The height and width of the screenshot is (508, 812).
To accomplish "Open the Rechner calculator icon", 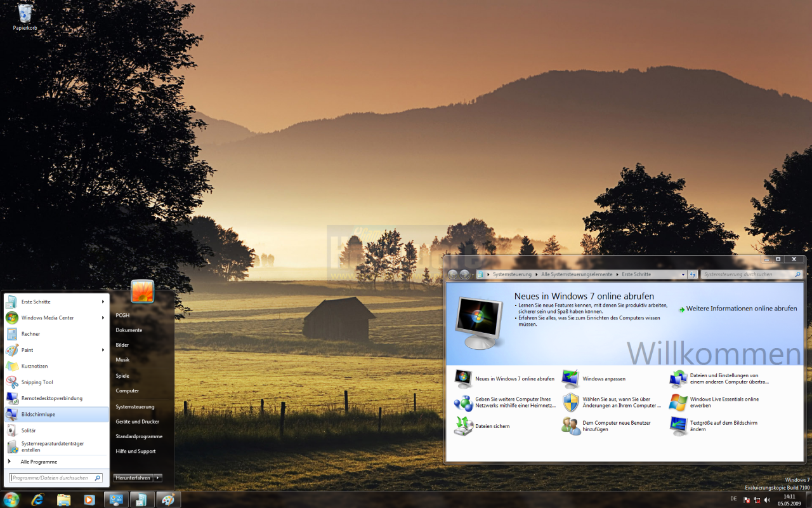I will coord(12,334).
